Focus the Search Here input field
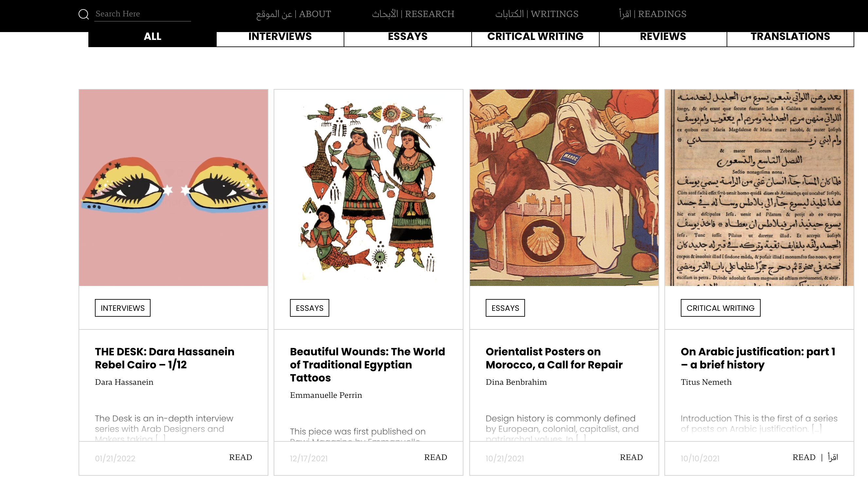868x479 pixels. coord(142,14)
